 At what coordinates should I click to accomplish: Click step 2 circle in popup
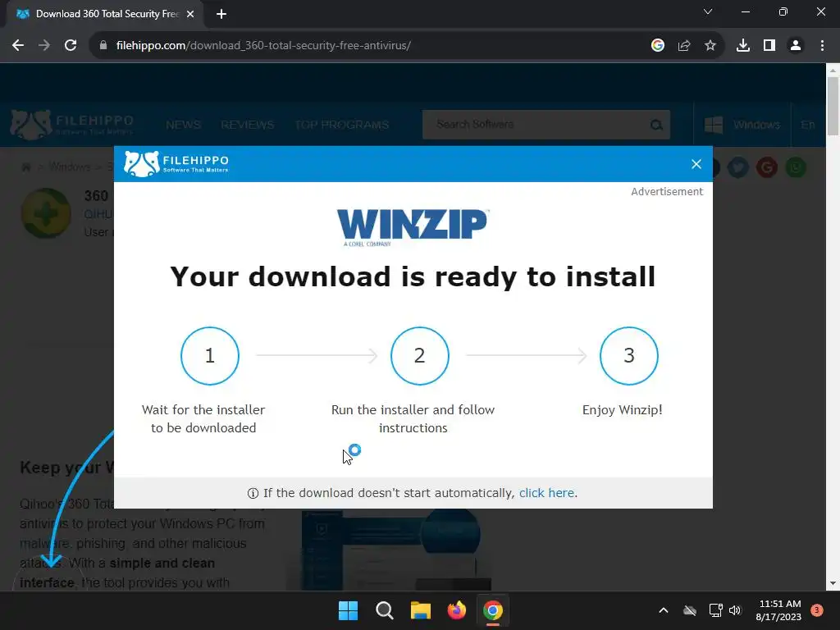coord(419,356)
